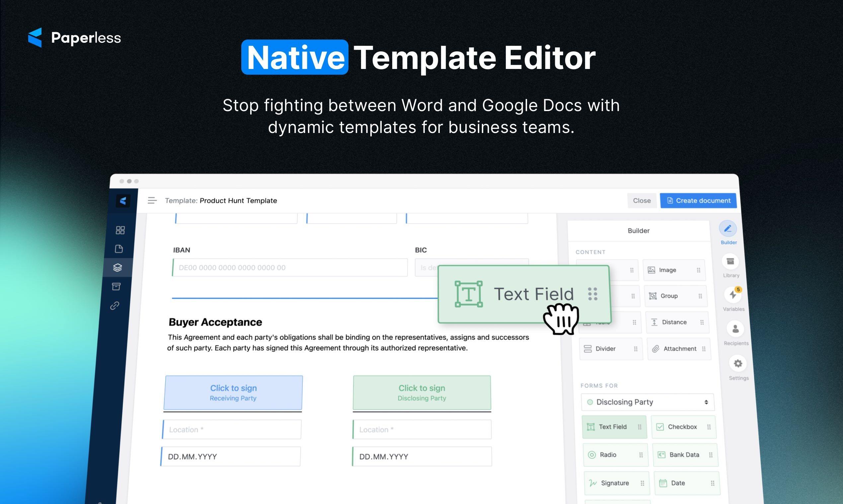Click the drag handle on Distance block
The height and width of the screenshot is (504, 843).
tap(702, 322)
